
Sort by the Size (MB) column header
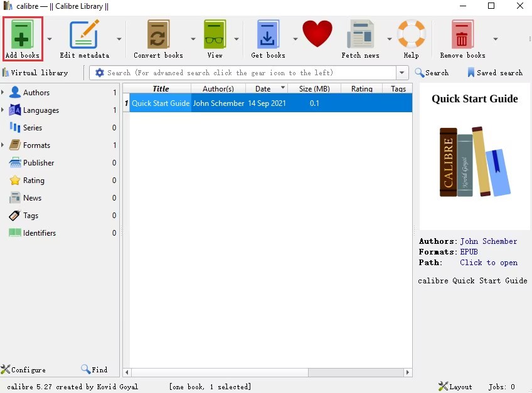coord(314,88)
